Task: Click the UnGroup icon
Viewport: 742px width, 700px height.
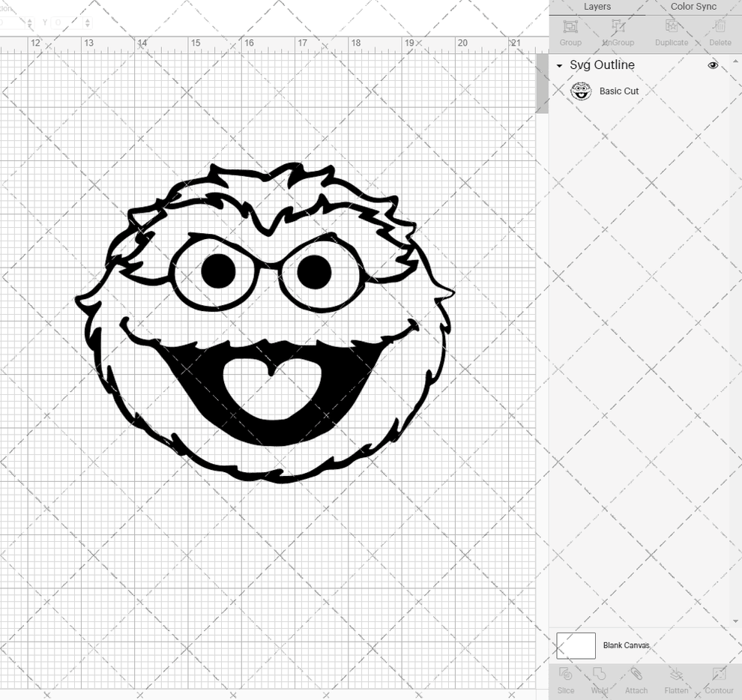Action: click(618, 31)
